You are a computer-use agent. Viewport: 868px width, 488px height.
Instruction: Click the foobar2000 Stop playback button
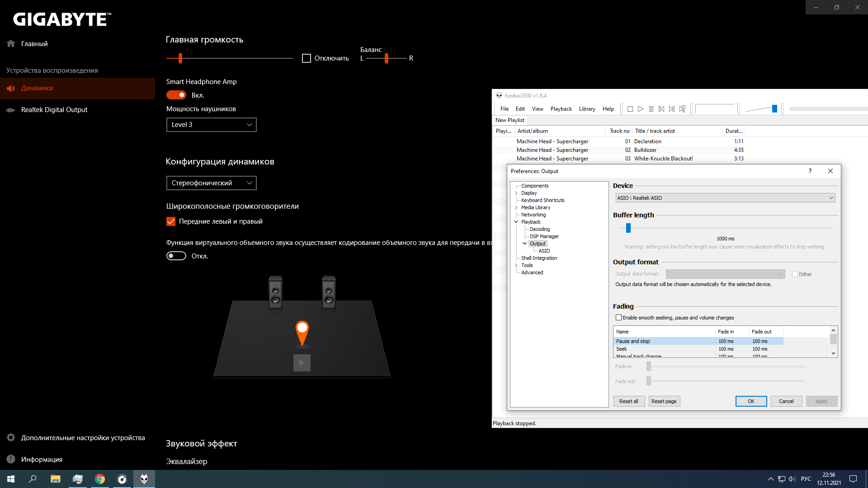pyautogui.click(x=630, y=109)
